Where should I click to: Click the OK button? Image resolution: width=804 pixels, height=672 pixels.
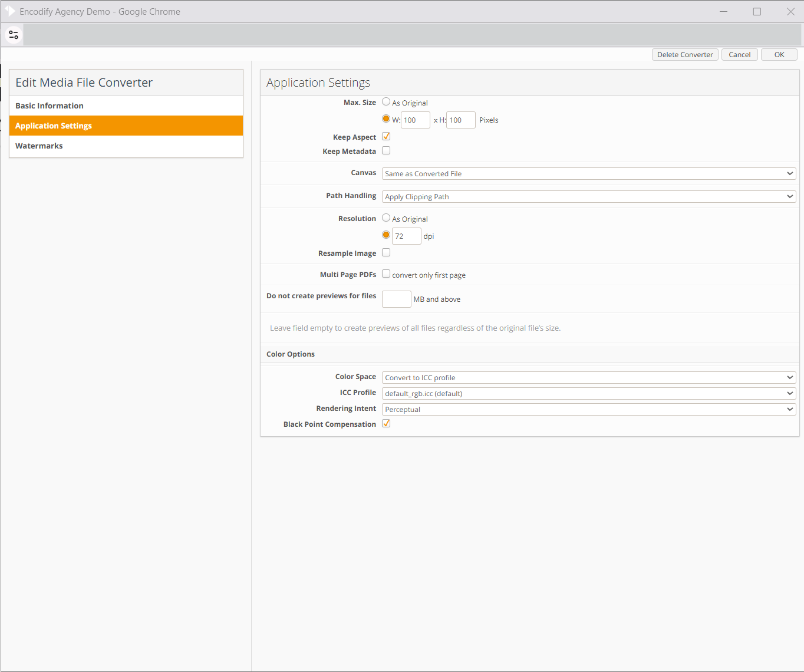[x=779, y=54]
